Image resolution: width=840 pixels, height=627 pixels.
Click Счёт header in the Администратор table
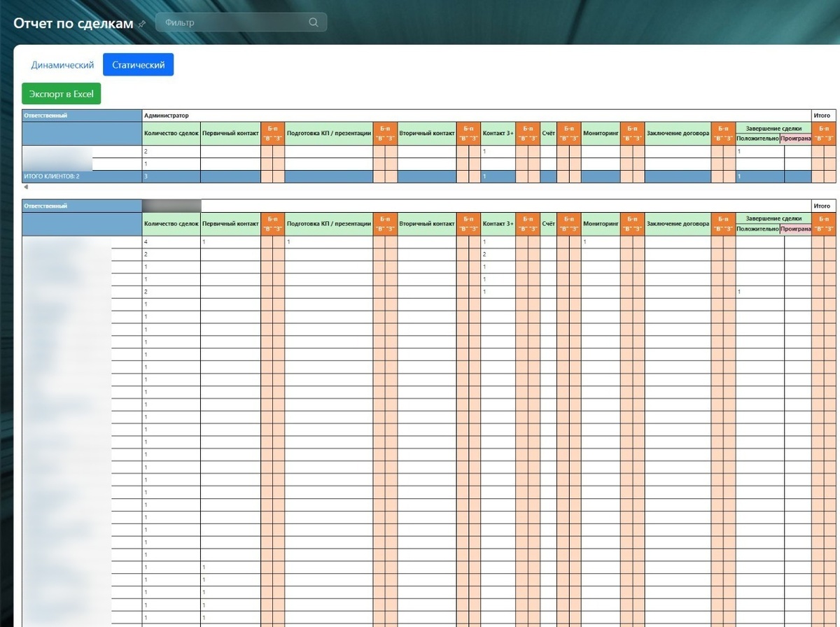pos(548,134)
